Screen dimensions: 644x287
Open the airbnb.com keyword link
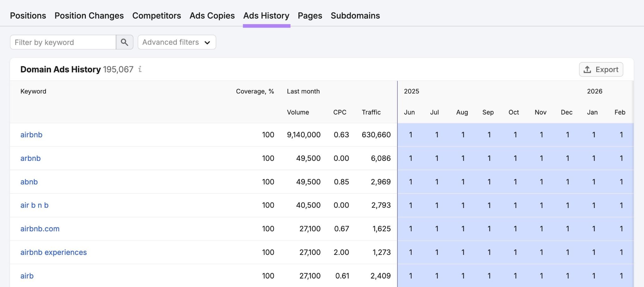40,229
